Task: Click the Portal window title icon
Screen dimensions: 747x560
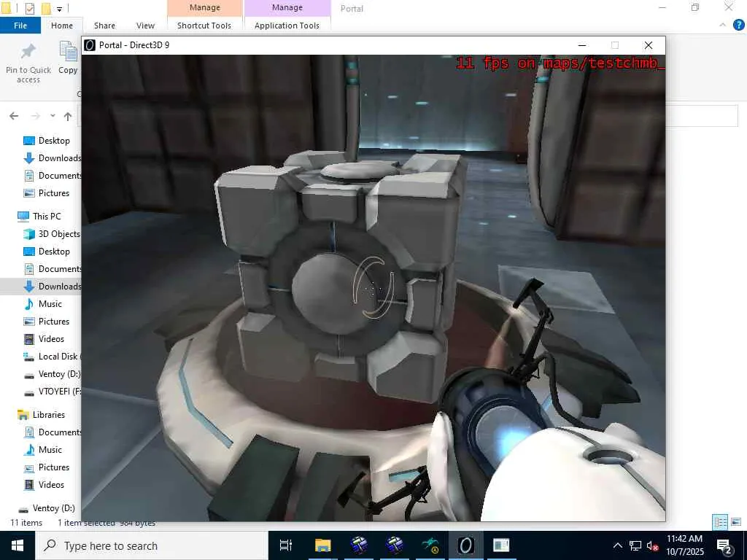Action: (90, 44)
